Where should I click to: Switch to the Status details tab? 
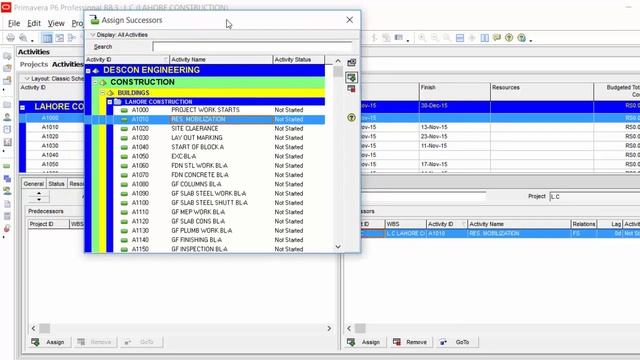(56, 184)
